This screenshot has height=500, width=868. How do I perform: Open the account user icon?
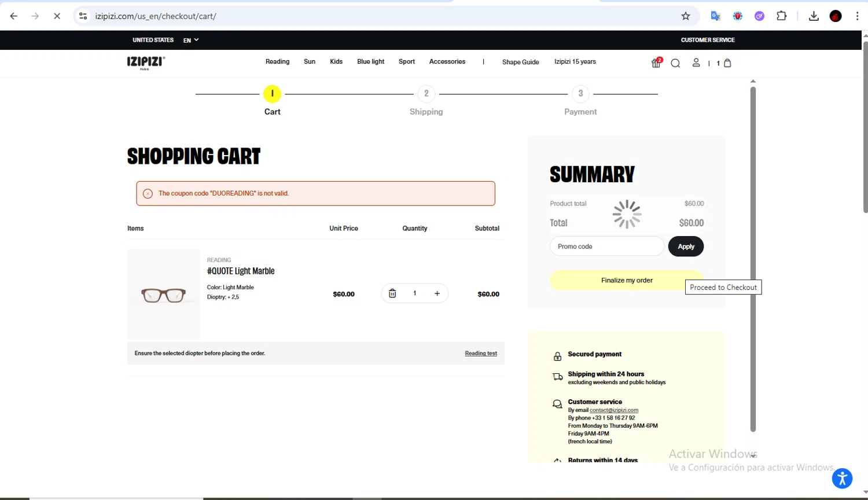click(696, 62)
